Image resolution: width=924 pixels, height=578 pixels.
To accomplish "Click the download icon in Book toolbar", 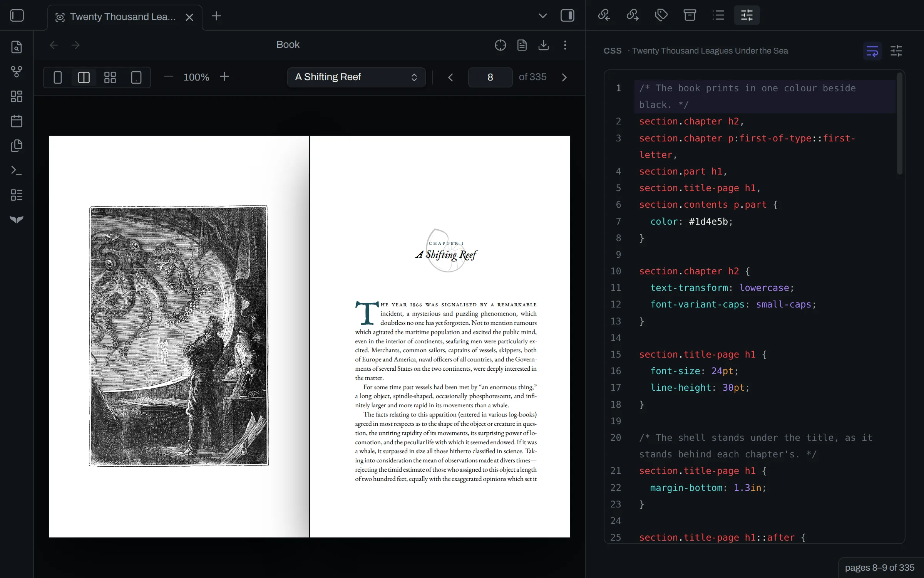I will (x=543, y=45).
